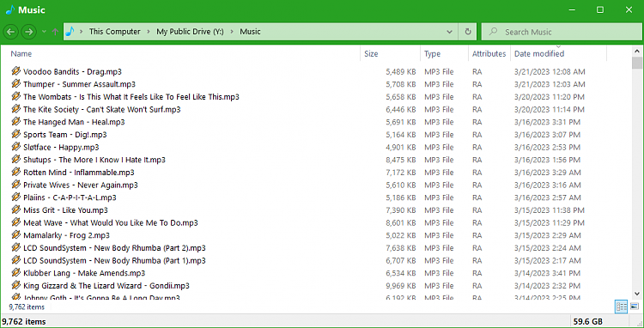Click icon for The Kite Society mp3
Screen dimensions: 644x328
15,109
